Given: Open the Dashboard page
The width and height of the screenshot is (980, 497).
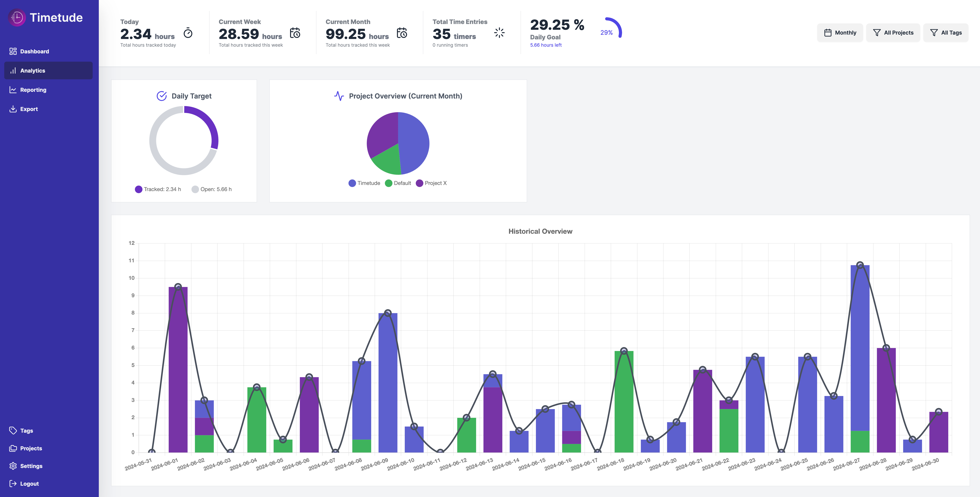Looking at the screenshot, I should click(48, 51).
